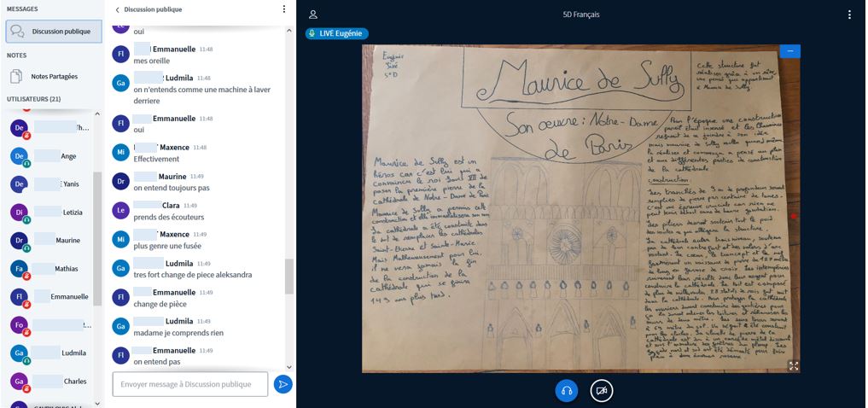Select user Maurine in the users list
868x408 pixels.
(50, 240)
